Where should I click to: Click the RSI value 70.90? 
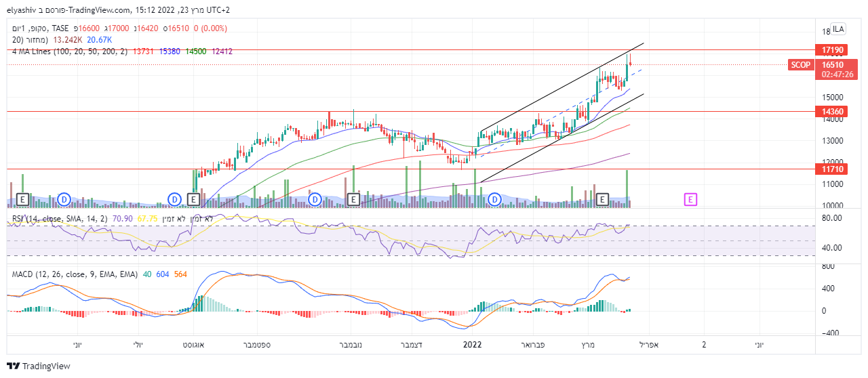click(x=123, y=219)
